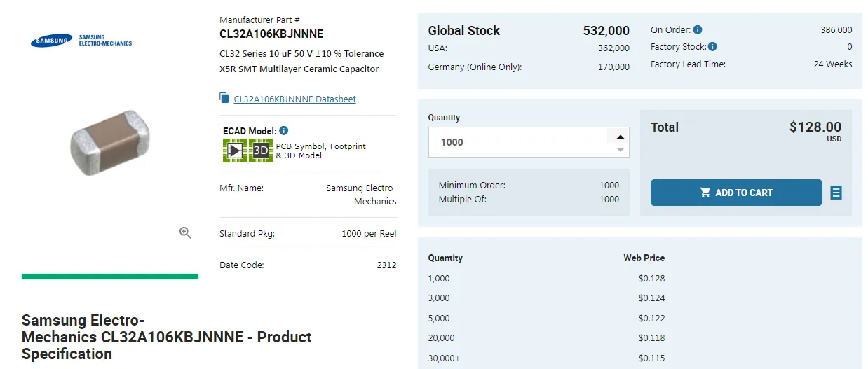Click the Product Specification heading
The width and height of the screenshot is (868, 369).
167,337
